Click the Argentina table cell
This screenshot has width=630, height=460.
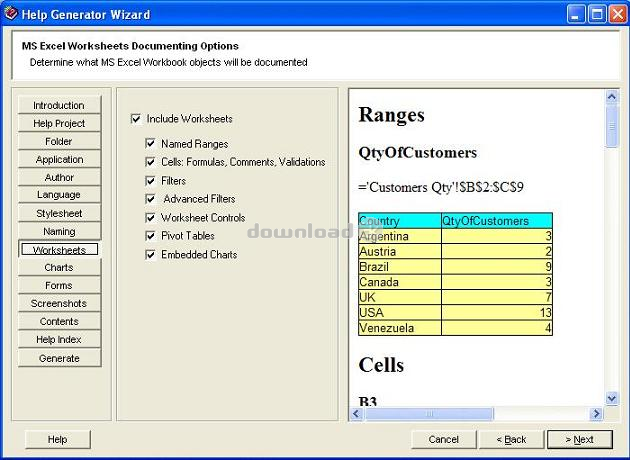coord(400,236)
